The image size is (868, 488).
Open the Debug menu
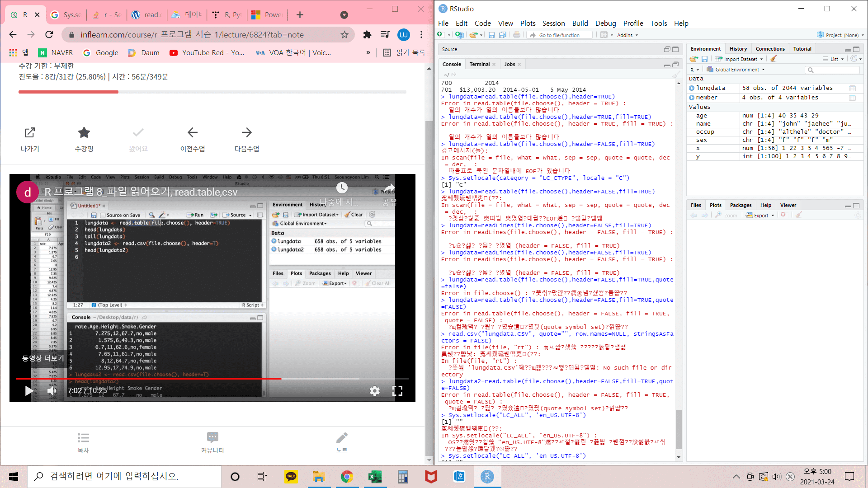[605, 23]
